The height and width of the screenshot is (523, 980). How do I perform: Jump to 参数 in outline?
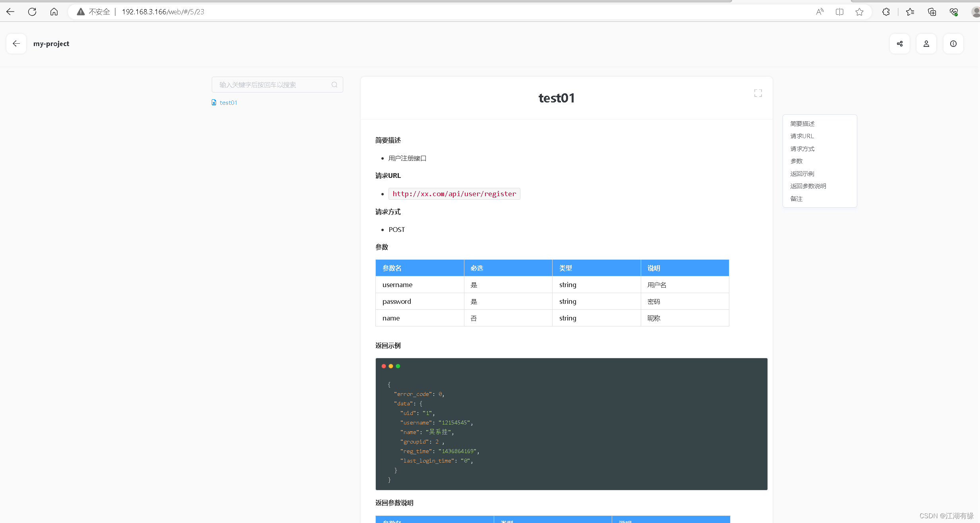point(796,161)
